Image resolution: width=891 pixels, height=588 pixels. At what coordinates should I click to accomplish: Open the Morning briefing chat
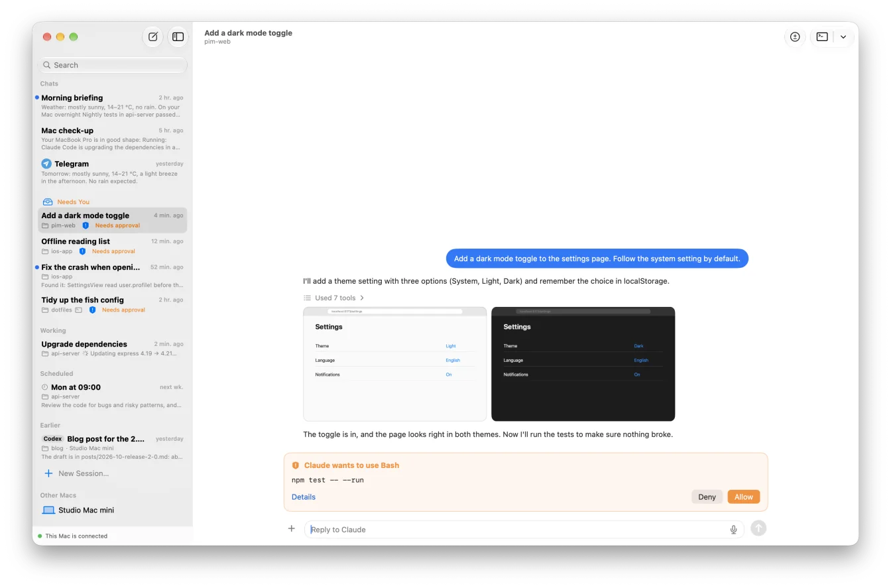(x=112, y=105)
